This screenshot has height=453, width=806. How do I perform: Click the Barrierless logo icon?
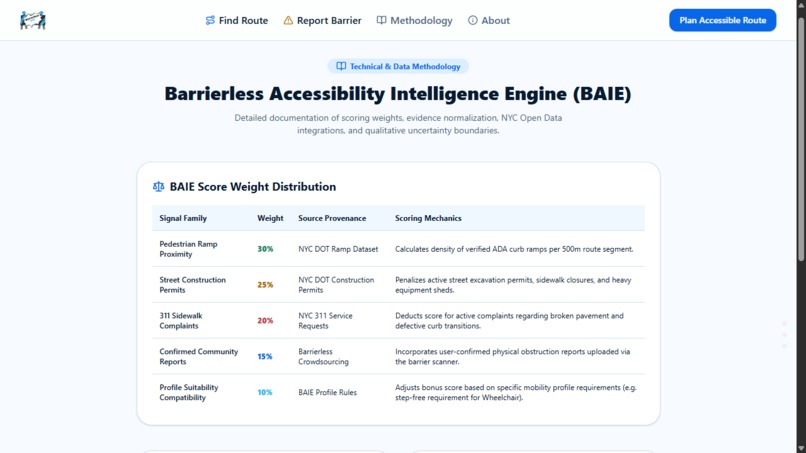(33, 20)
